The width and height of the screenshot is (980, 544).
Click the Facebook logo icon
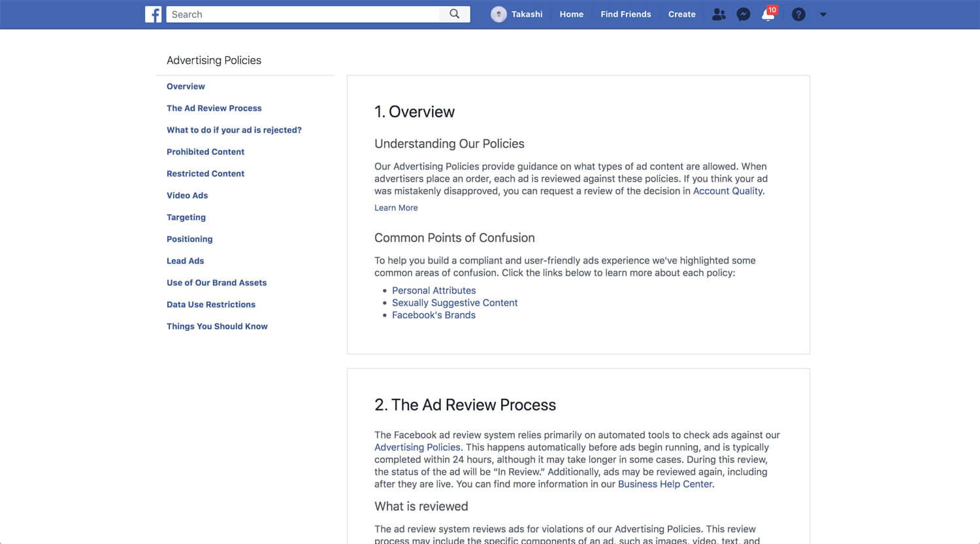(x=153, y=14)
